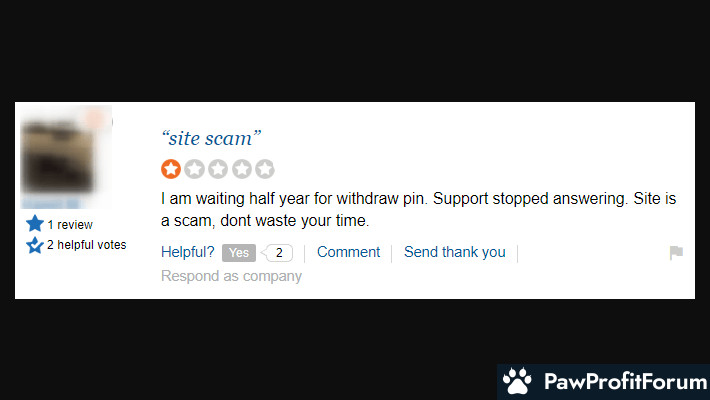This screenshot has width=710, height=400.
Task: Click Send thank you link
Action: click(x=455, y=252)
